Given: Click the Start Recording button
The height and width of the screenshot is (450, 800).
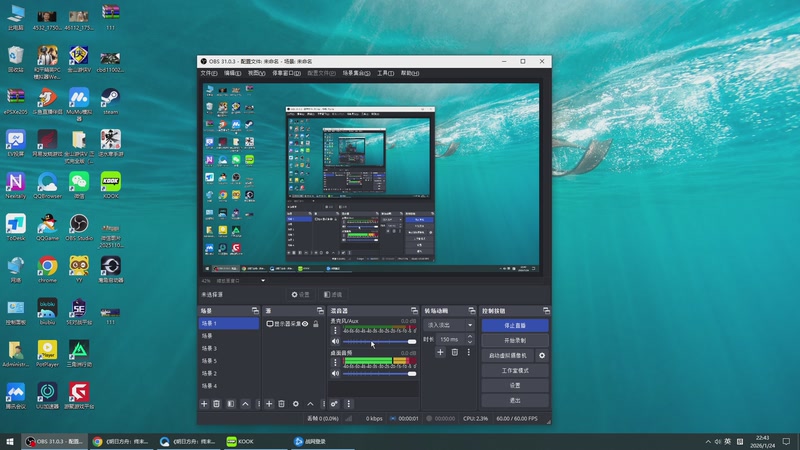Looking at the screenshot, I should [x=515, y=340].
